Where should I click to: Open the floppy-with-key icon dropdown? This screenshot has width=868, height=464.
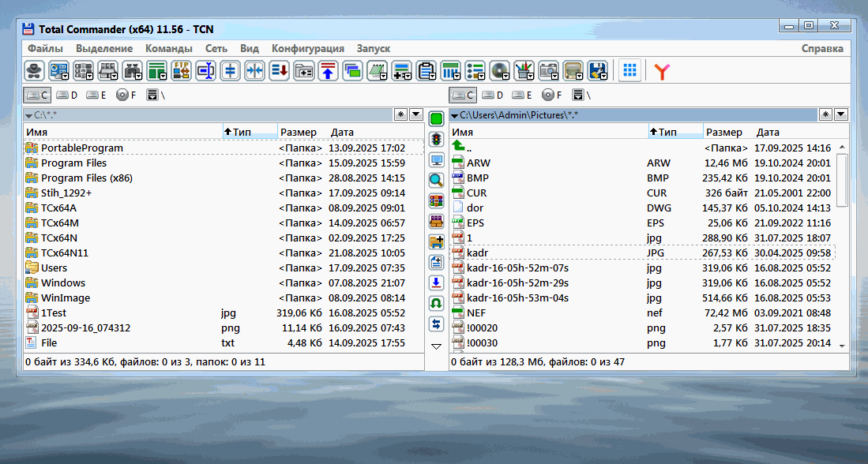tap(603, 77)
